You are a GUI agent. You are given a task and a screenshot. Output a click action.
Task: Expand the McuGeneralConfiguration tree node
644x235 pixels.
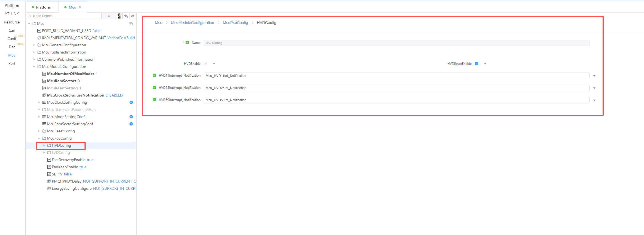34,45
